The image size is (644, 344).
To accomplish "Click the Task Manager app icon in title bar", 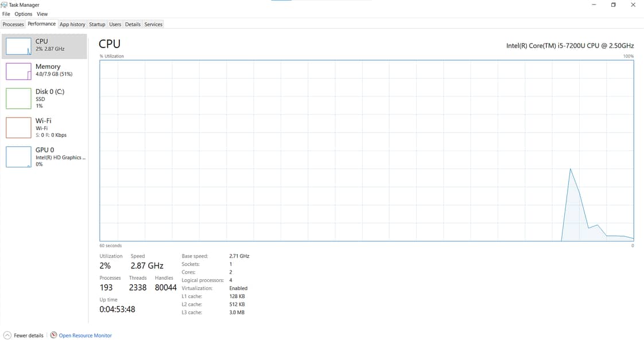I will (4, 5).
